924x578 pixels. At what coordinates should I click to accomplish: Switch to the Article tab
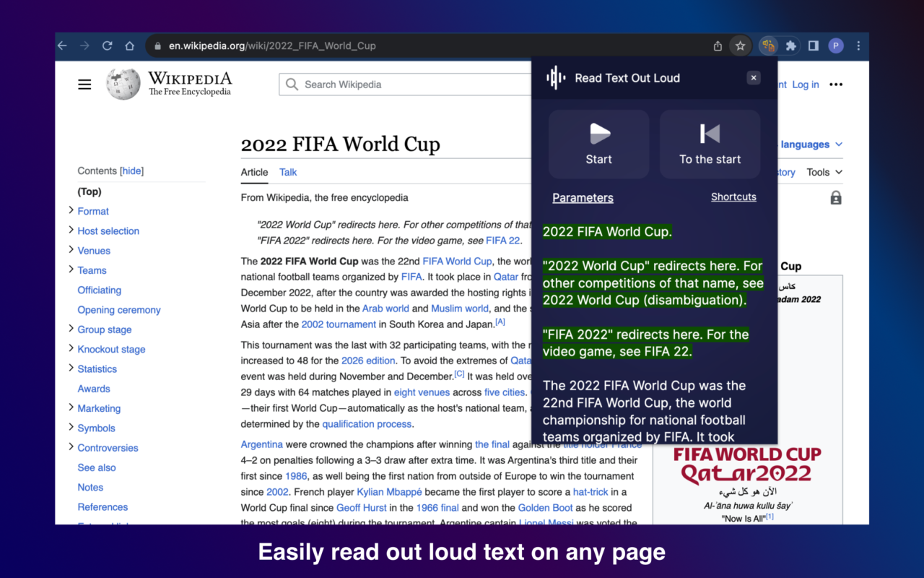pyautogui.click(x=254, y=172)
